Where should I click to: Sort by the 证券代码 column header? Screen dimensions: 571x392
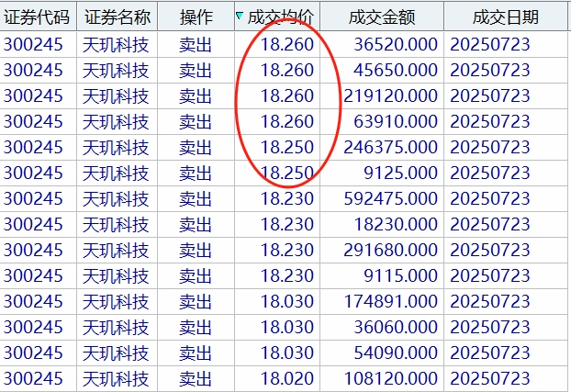point(38,17)
